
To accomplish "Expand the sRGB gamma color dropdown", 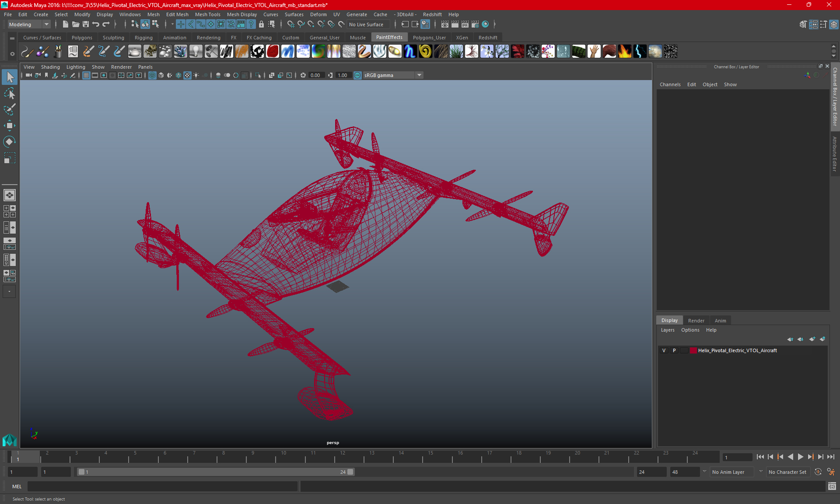I will click(419, 75).
